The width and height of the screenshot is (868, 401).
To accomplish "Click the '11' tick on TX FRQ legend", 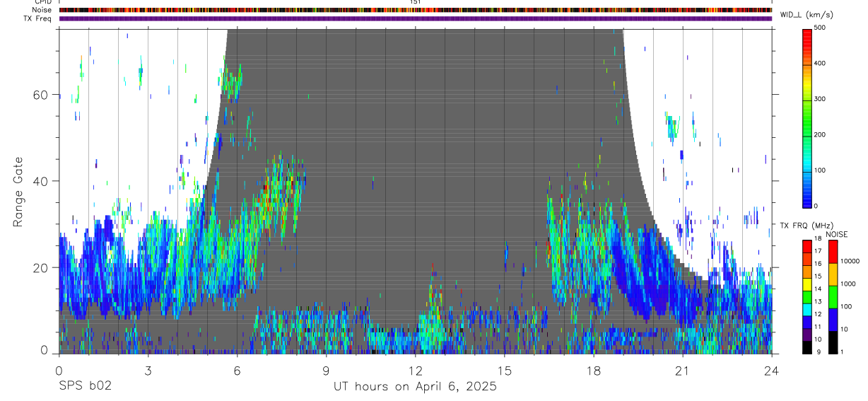I will (x=818, y=327).
